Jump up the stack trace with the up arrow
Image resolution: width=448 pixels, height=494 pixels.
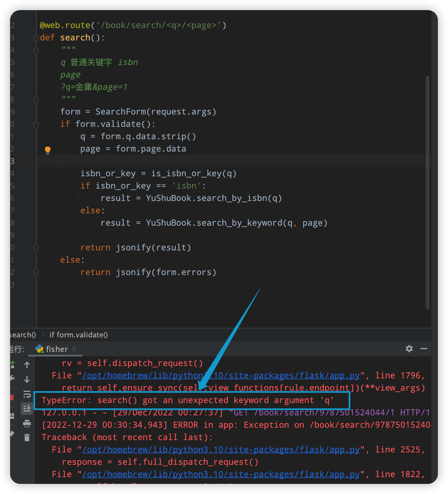[27, 365]
